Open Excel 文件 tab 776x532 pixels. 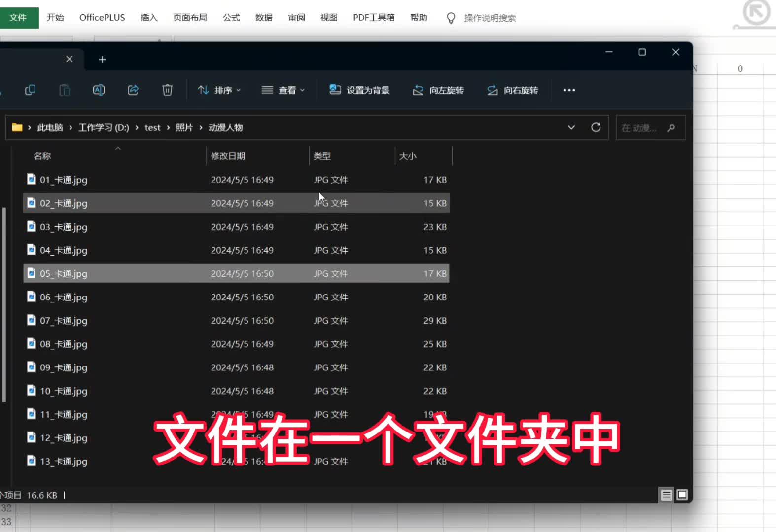point(18,18)
